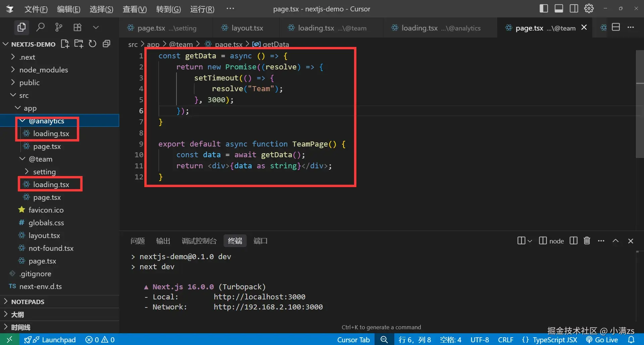644x345 pixels.
Task: Open Cursor settings gear
Action: [589, 8]
